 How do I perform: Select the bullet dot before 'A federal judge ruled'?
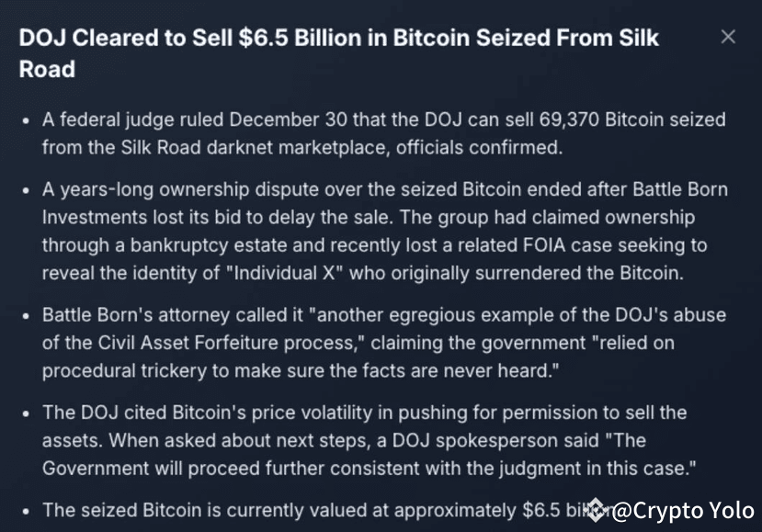pyautogui.click(x=26, y=121)
